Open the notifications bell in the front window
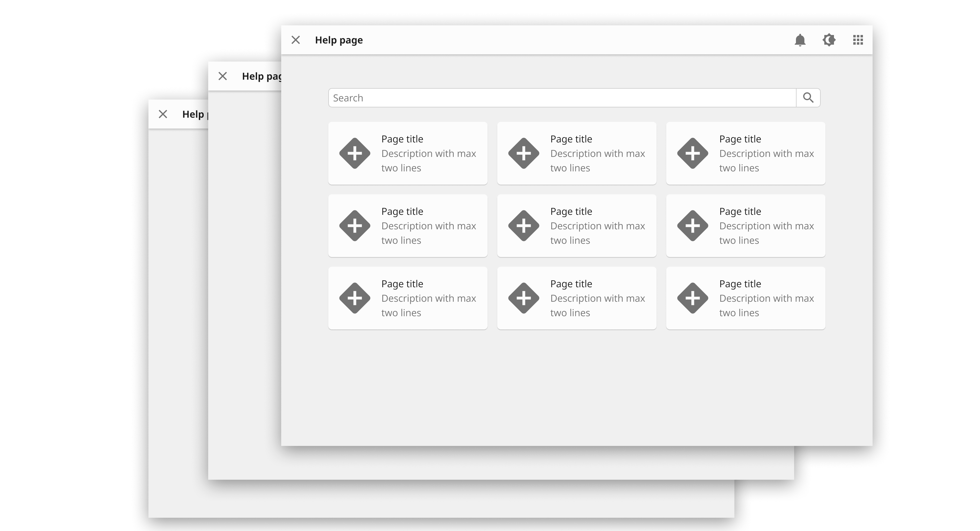The height and width of the screenshot is (531, 980). pyautogui.click(x=800, y=40)
